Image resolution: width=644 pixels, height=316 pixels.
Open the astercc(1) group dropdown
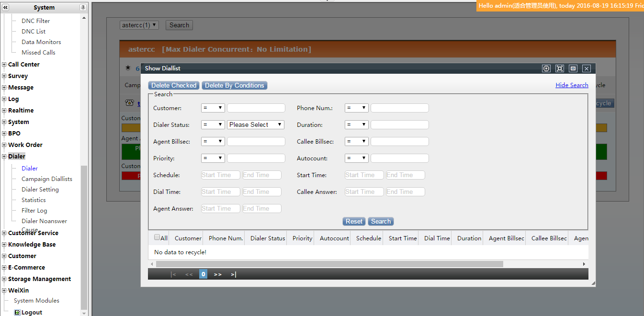click(139, 25)
